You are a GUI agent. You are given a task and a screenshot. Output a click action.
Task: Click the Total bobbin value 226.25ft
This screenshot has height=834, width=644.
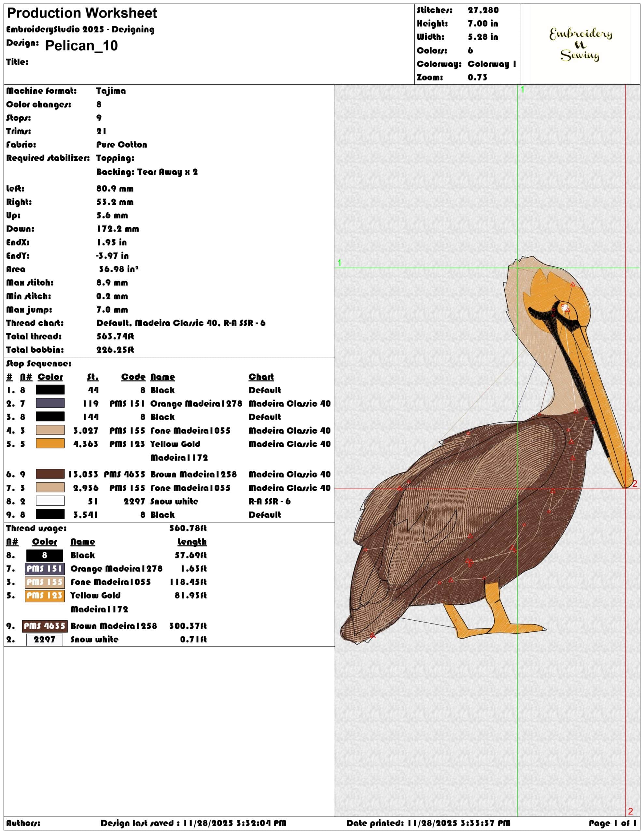[115, 350]
